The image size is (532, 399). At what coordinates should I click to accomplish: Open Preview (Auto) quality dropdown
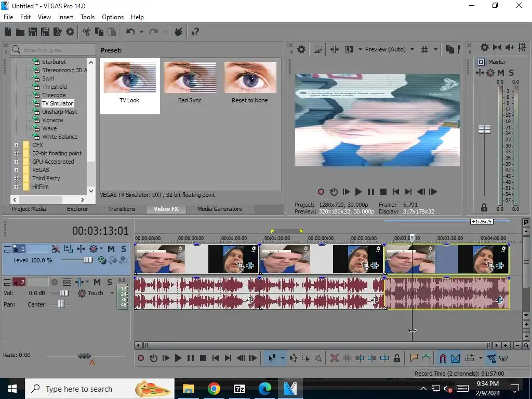pos(390,49)
